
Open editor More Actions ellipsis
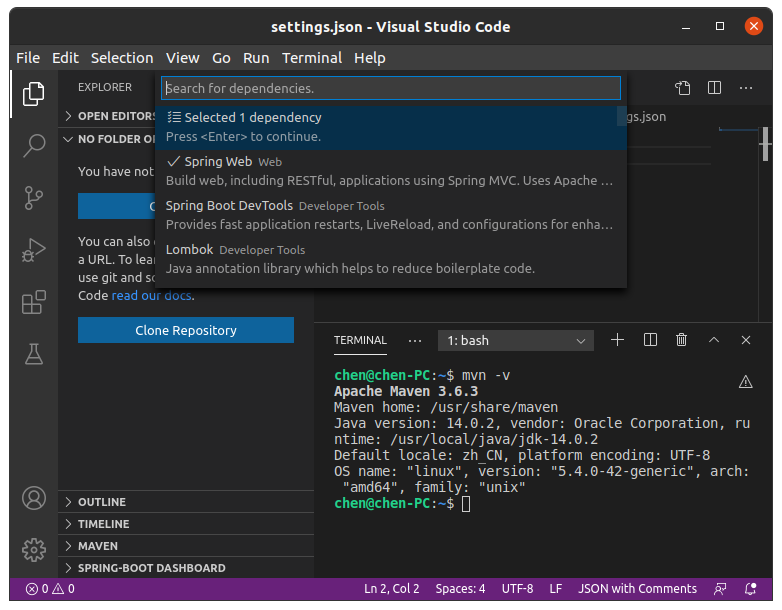point(746,88)
